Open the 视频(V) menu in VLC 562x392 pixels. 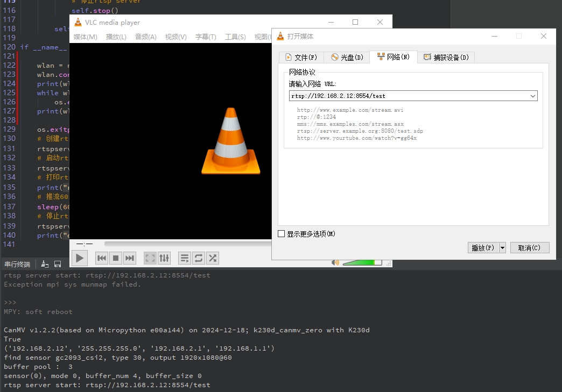tap(175, 37)
